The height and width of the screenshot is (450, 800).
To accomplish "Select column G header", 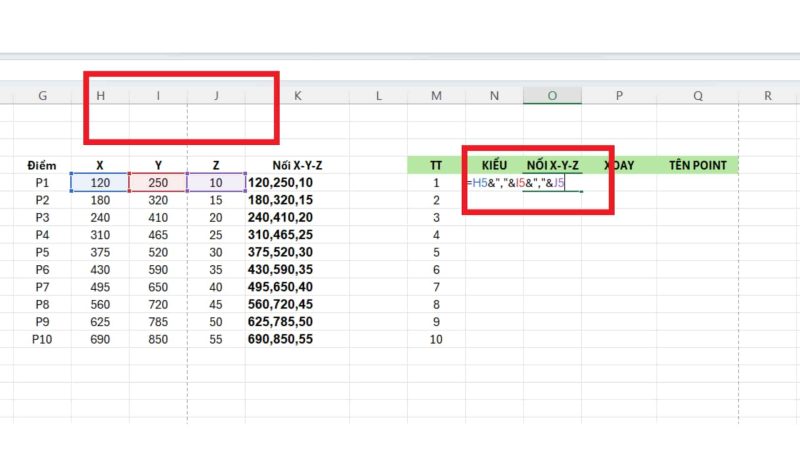I will tap(42, 95).
